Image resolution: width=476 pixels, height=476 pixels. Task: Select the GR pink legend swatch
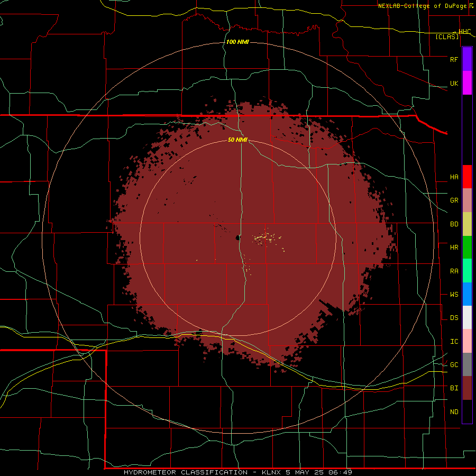467,200
